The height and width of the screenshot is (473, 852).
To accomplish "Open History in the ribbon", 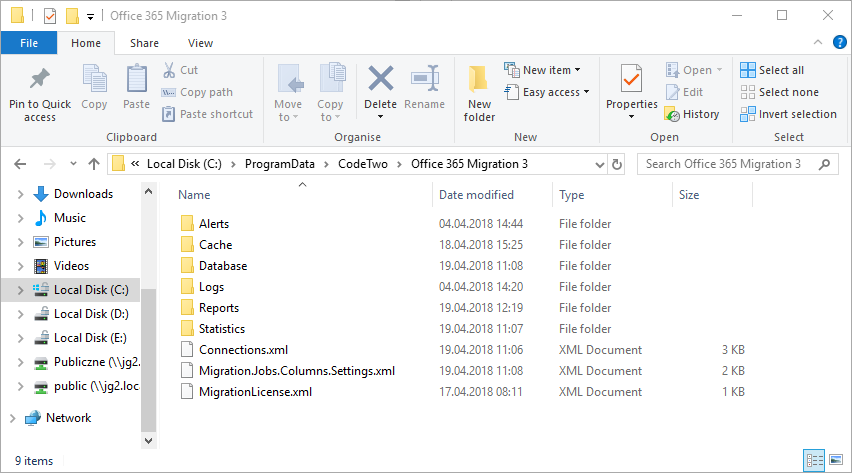I will click(x=692, y=114).
